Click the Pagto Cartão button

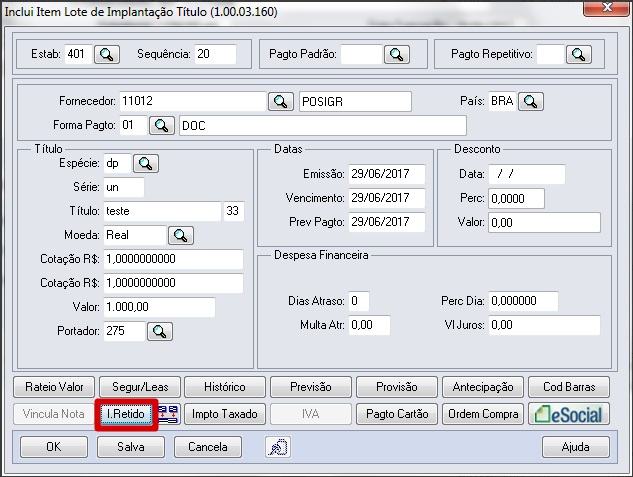click(x=397, y=414)
